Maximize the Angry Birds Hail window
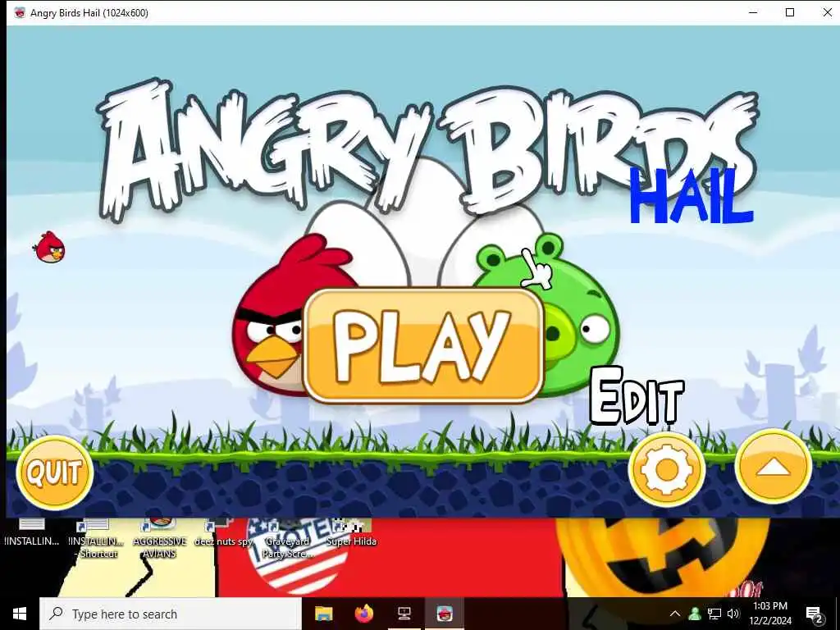Screen dimensions: 840x630 tap(790, 12)
